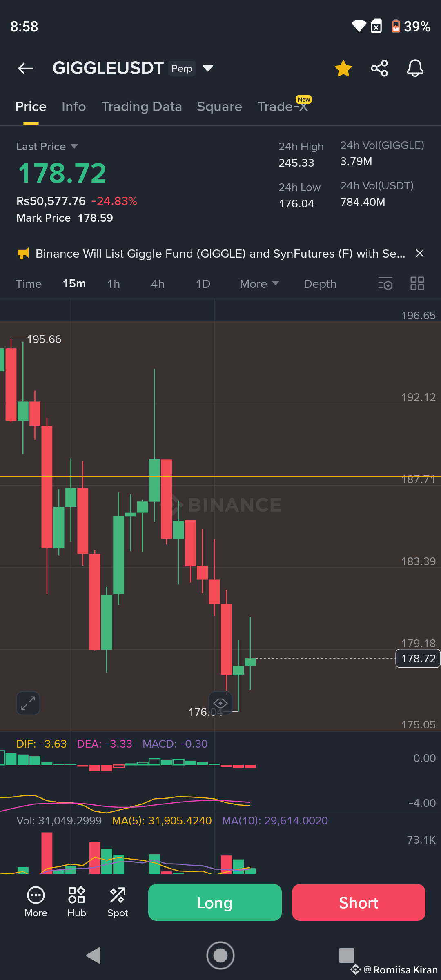
Task: Open the Binance Giggle Fund listing announcement
Action: [x=220, y=254]
